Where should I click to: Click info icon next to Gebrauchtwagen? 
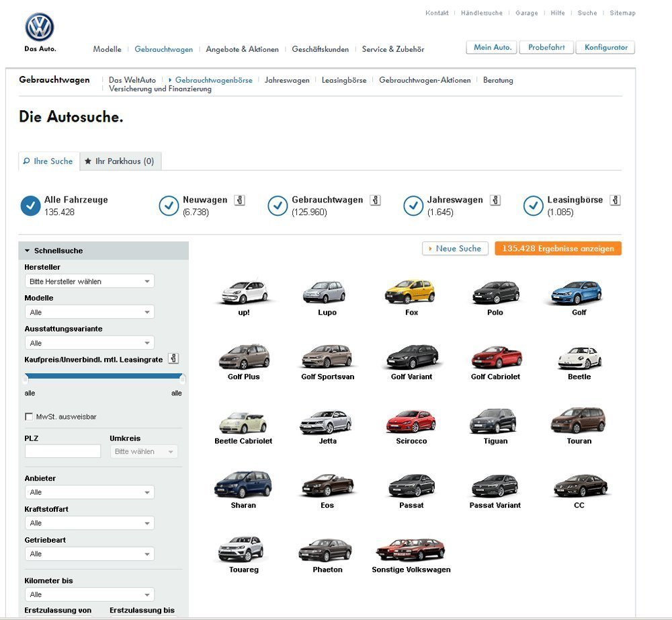coord(375,200)
